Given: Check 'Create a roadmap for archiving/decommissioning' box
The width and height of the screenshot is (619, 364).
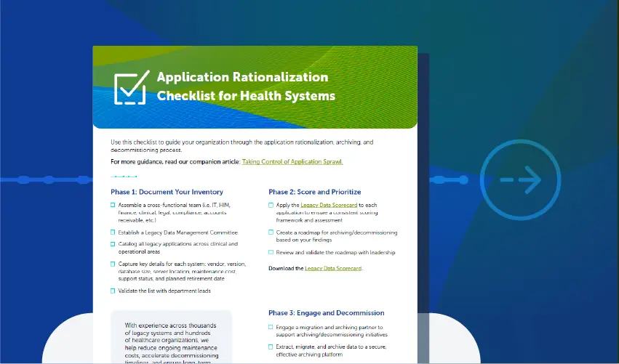Looking at the screenshot, I should pyautogui.click(x=271, y=232).
